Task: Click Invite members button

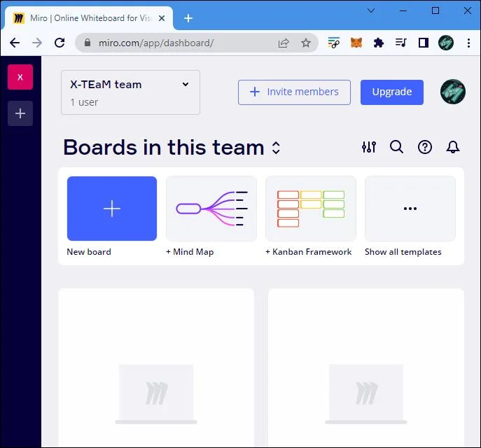Action: pyautogui.click(x=294, y=92)
